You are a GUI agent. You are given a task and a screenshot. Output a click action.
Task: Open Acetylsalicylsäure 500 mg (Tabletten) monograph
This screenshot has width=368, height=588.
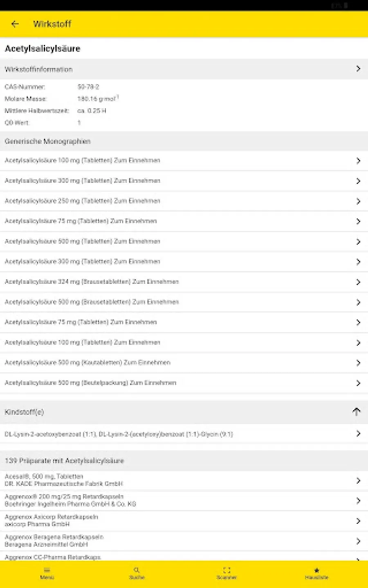pos(82,241)
